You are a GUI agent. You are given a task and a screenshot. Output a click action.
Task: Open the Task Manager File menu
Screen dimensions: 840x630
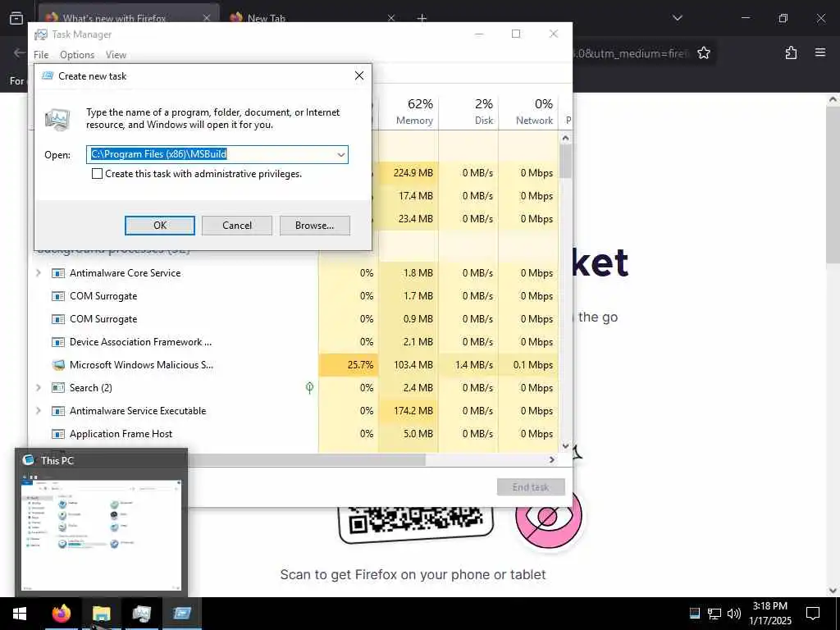(x=41, y=55)
